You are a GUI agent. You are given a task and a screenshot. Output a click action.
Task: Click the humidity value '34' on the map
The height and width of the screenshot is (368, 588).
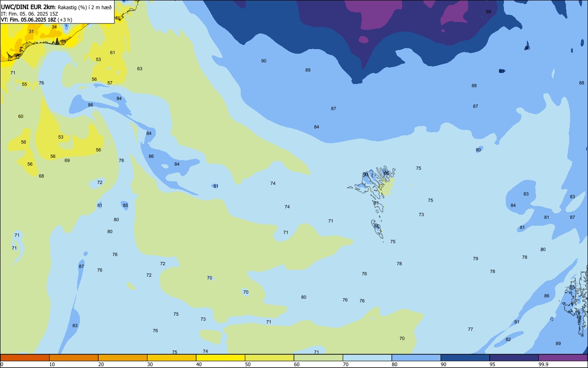tap(54, 27)
